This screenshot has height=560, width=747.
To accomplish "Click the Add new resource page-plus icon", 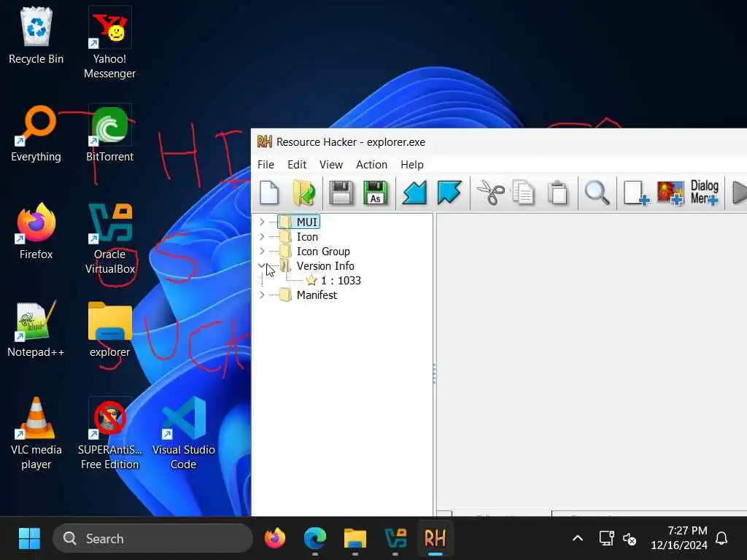I will (636, 192).
